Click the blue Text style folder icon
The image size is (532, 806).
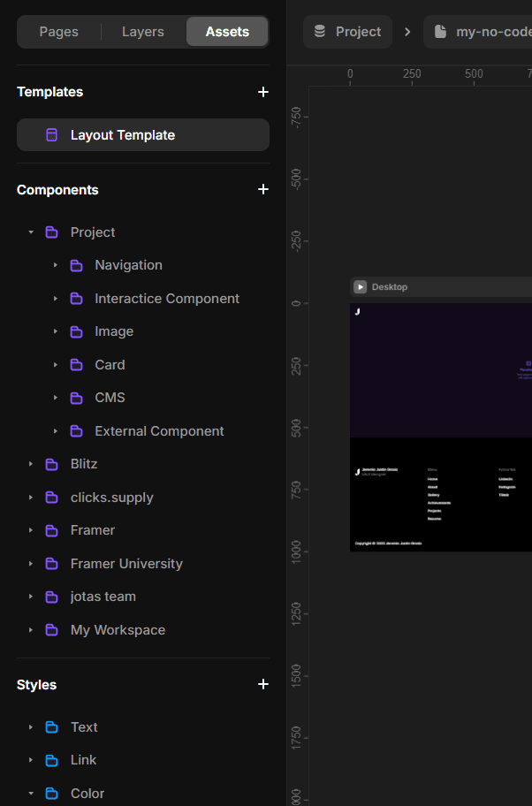tap(52, 727)
